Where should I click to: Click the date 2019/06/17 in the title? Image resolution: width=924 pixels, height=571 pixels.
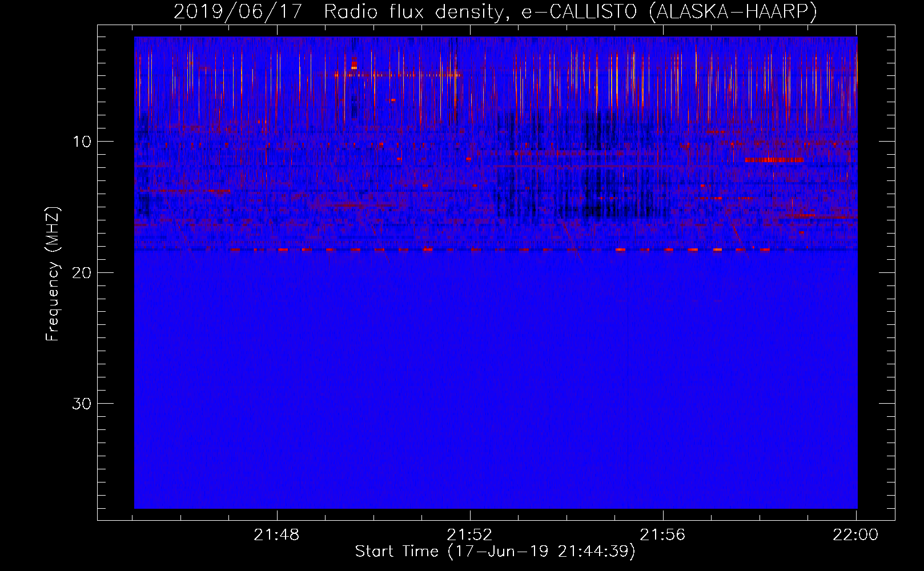tap(238, 11)
